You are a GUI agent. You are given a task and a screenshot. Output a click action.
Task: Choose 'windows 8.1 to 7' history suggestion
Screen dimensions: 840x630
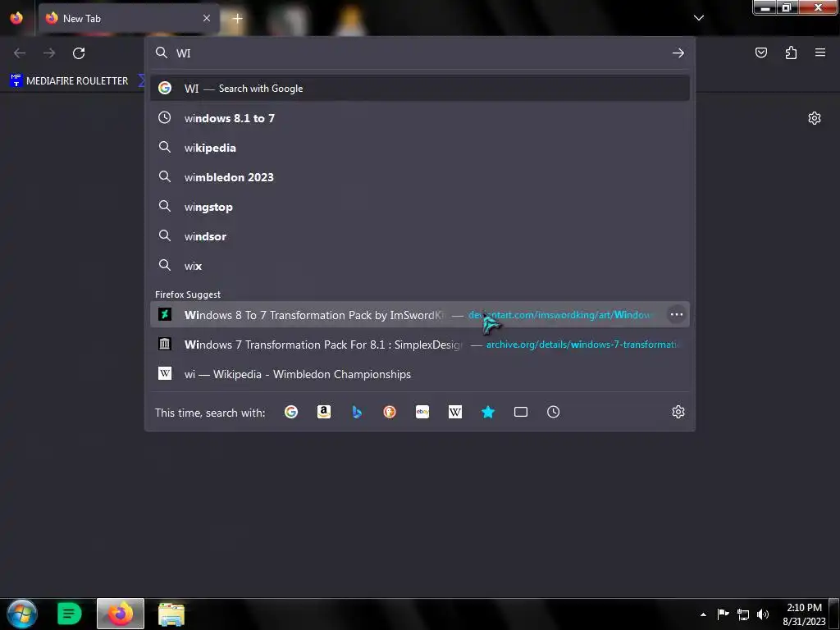(420, 118)
